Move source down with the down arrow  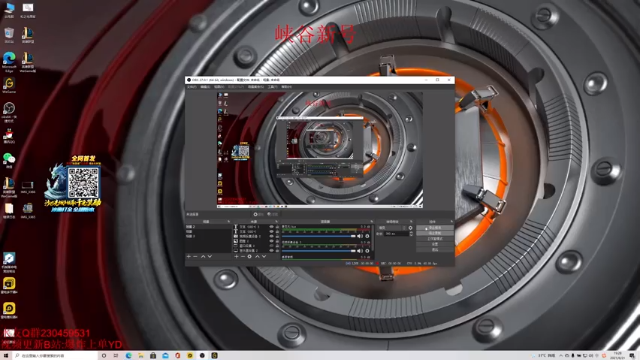coord(264,256)
